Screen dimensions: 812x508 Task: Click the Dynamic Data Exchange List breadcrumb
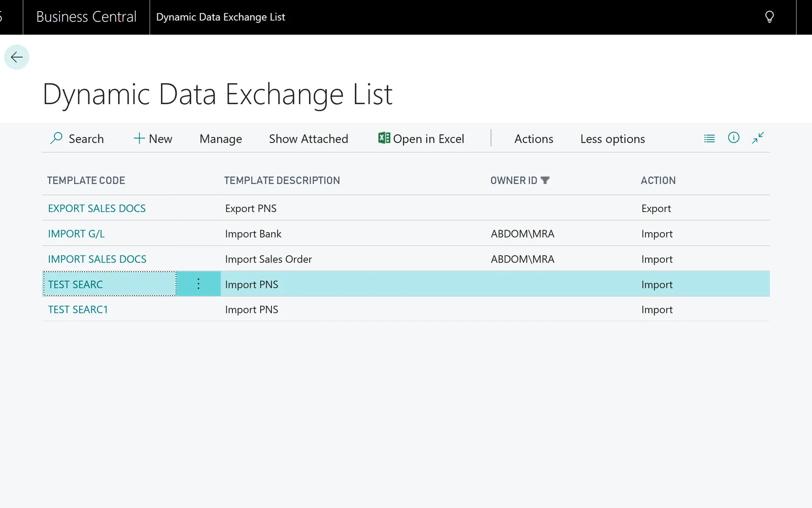(221, 17)
